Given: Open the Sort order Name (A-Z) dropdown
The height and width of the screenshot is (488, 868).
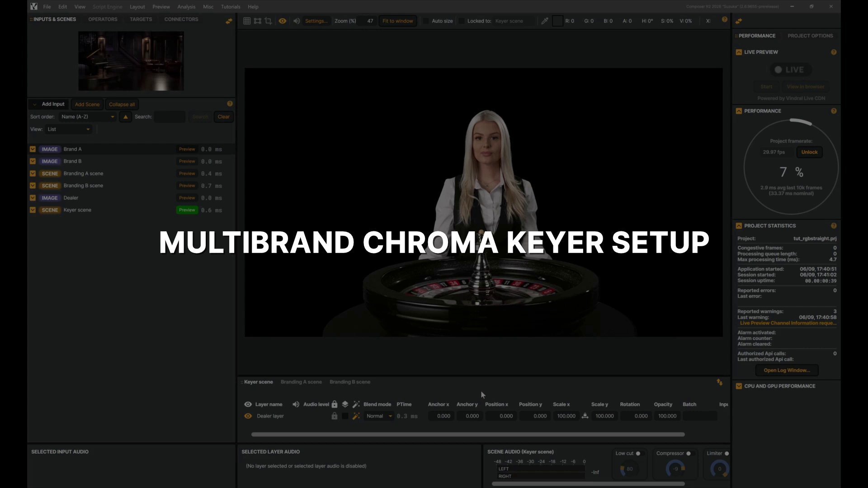Looking at the screenshot, I should pos(87,117).
